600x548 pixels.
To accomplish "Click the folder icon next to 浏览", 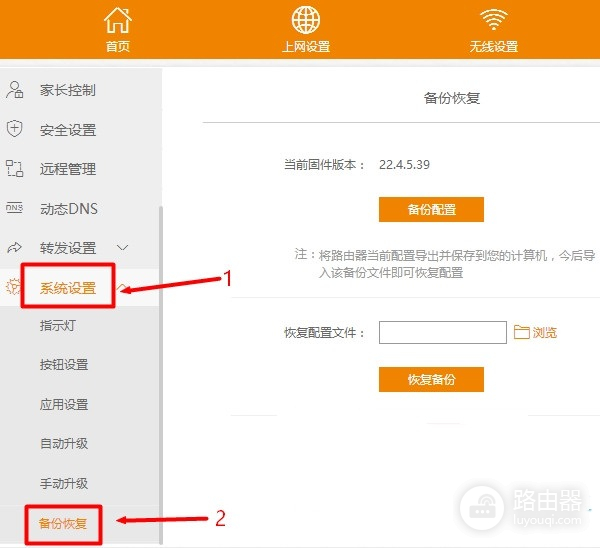I will pos(521,332).
